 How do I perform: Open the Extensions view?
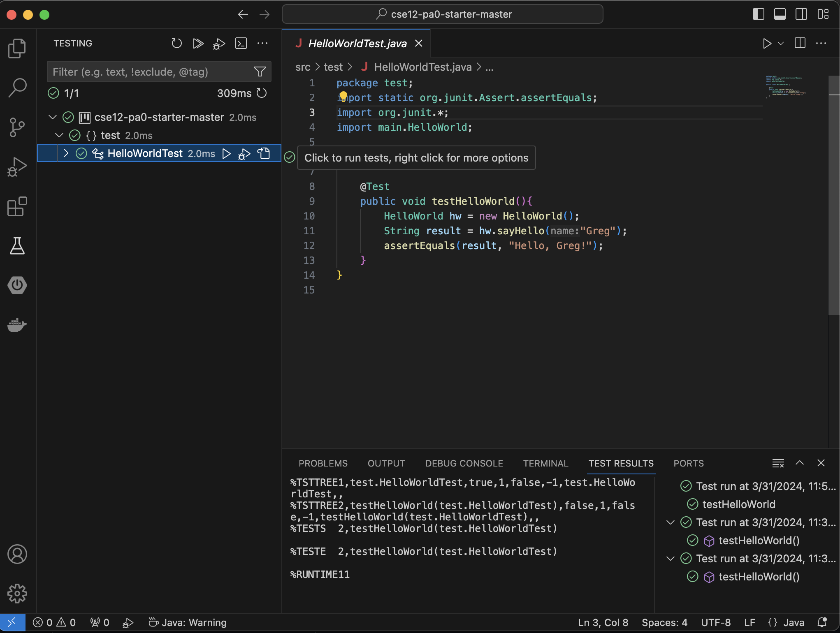17,206
